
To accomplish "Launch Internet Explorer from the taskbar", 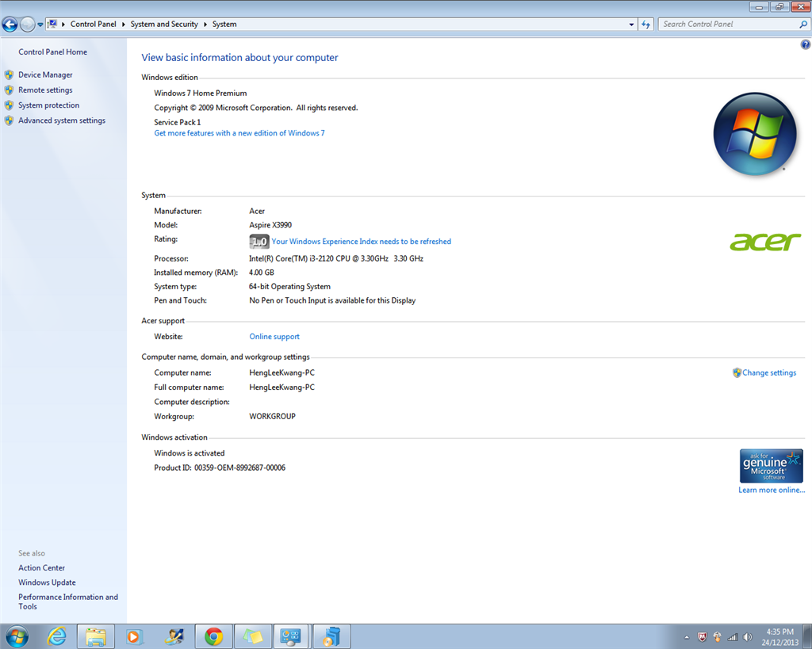I will pyautogui.click(x=56, y=636).
